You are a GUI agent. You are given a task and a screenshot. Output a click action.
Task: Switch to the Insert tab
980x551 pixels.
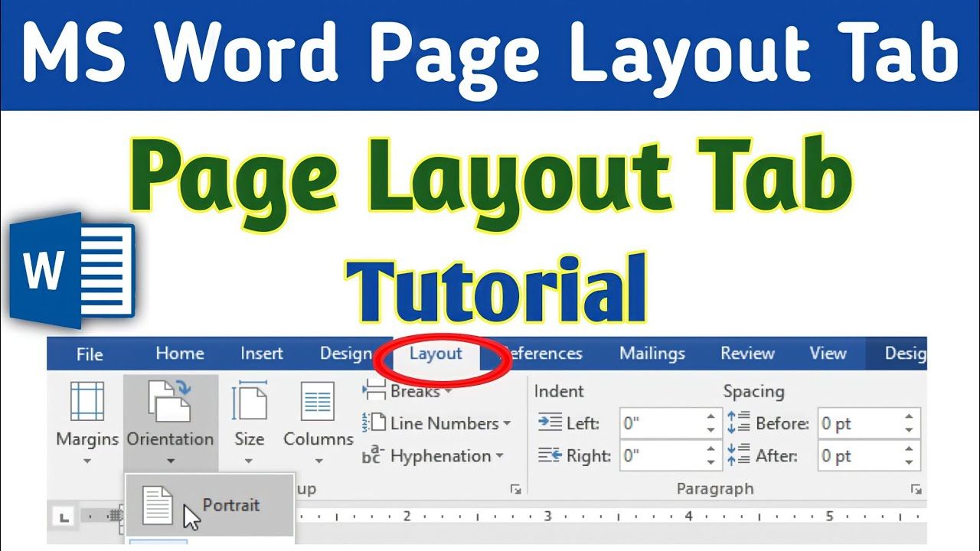(x=262, y=354)
